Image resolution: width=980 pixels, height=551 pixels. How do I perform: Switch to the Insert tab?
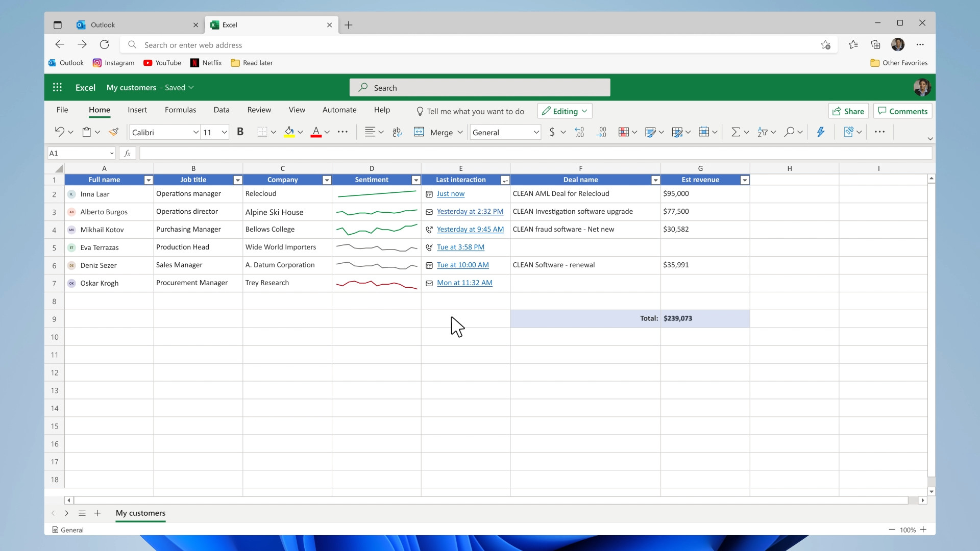[137, 110]
